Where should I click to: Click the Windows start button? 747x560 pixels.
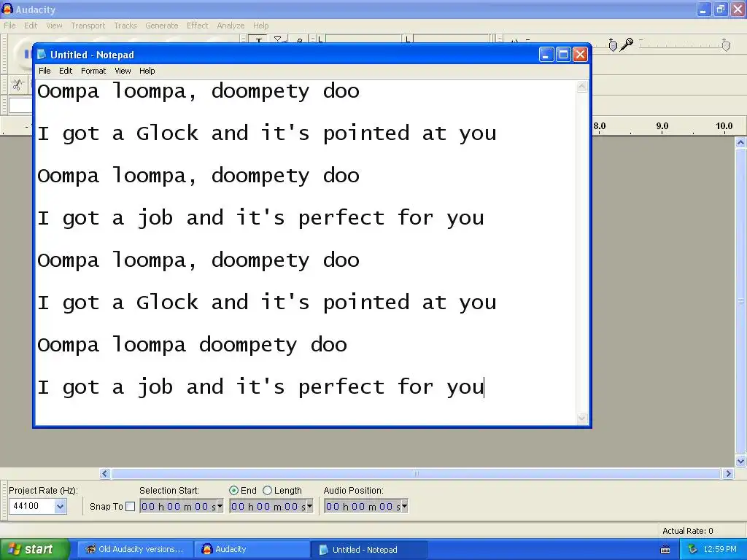pos(34,550)
